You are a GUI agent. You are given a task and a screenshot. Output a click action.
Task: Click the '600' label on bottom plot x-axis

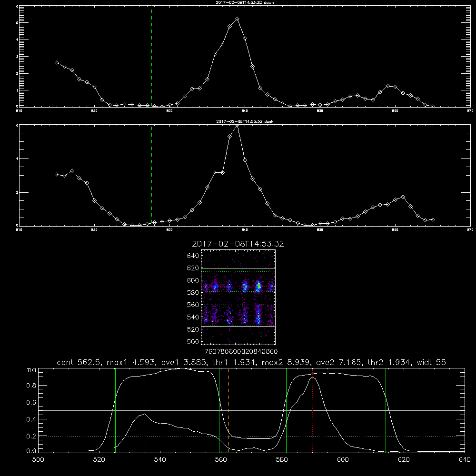(x=343, y=460)
